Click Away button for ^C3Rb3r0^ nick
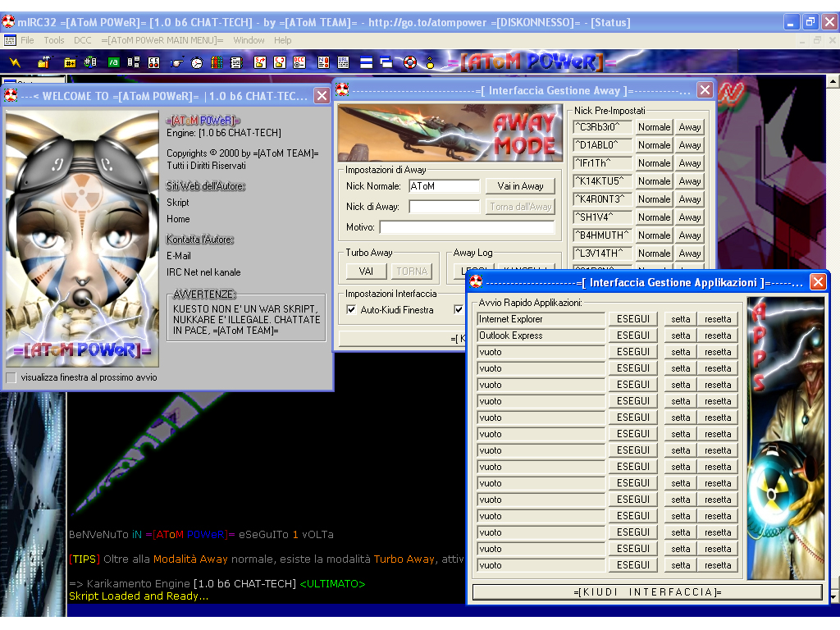The width and height of the screenshot is (840, 630). click(690, 127)
